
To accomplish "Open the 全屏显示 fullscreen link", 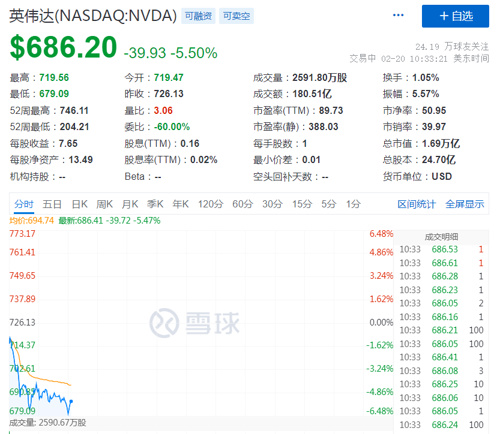I will [465, 204].
